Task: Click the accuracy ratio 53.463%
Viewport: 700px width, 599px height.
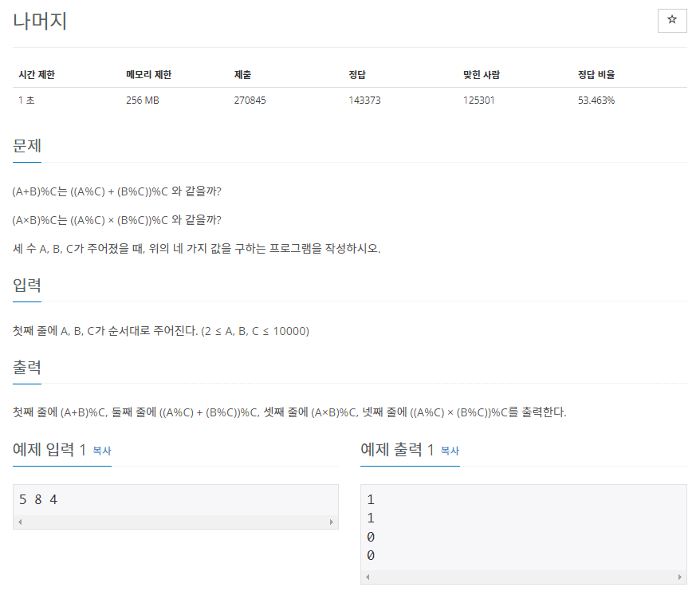Action: (x=596, y=100)
